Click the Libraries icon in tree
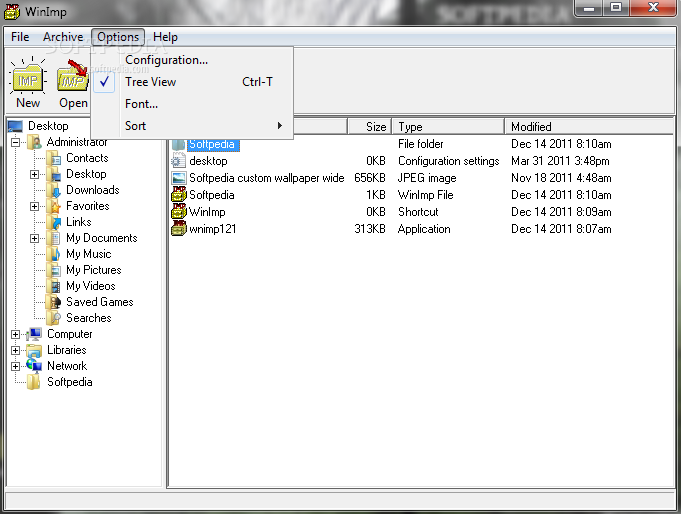The image size is (681, 514). [x=34, y=350]
